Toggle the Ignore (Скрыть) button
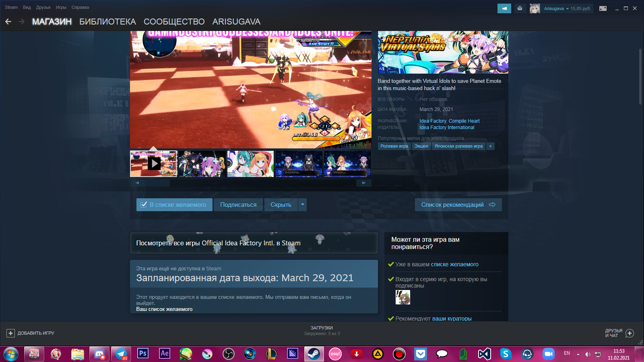 (281, 205)
